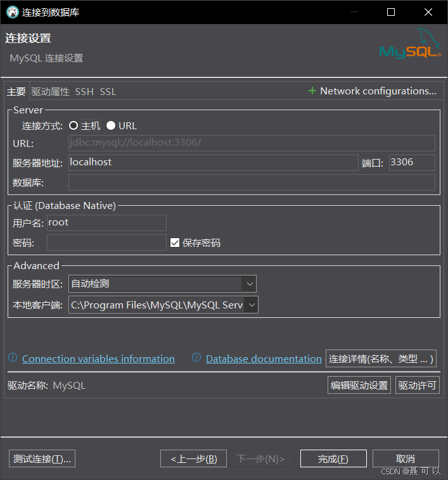Go back with <上一步(B) button
Viewport: 448px width, 480px height.
coord(193,458)
